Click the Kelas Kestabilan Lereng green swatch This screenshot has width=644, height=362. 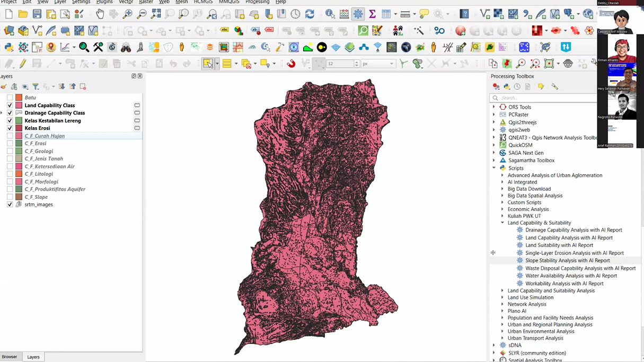(x=19, y=120)
